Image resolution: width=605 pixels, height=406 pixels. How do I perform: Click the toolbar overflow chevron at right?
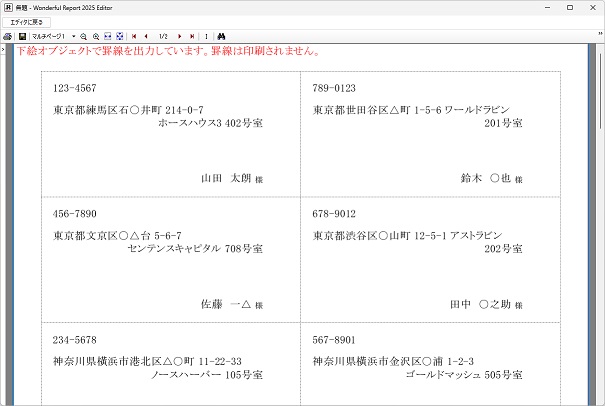click(x=600, y=34)
